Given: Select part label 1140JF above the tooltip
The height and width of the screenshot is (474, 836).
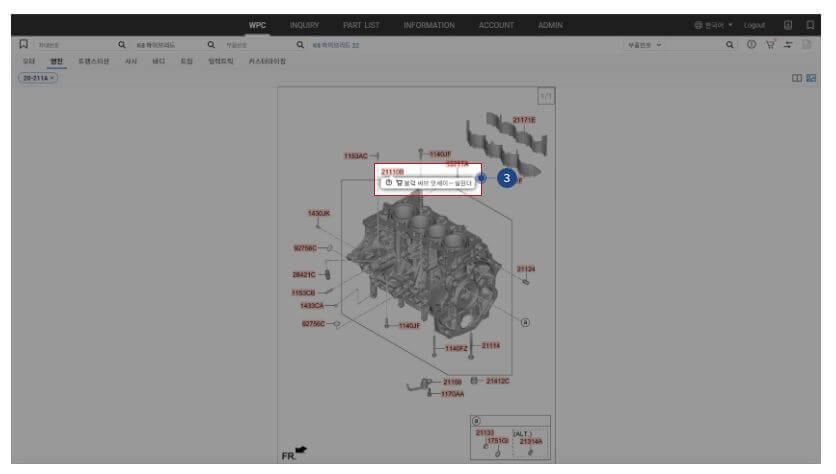Looking at the screenshot, I should tap(440, 154).
